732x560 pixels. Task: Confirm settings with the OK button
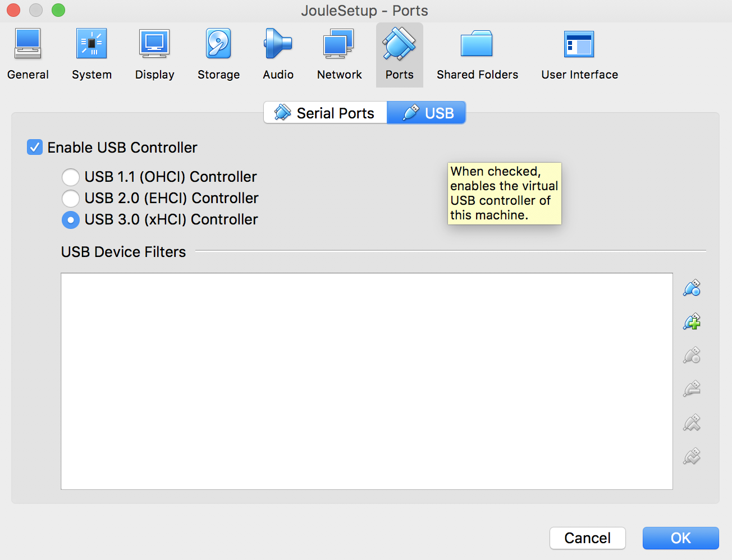point(680,538)
